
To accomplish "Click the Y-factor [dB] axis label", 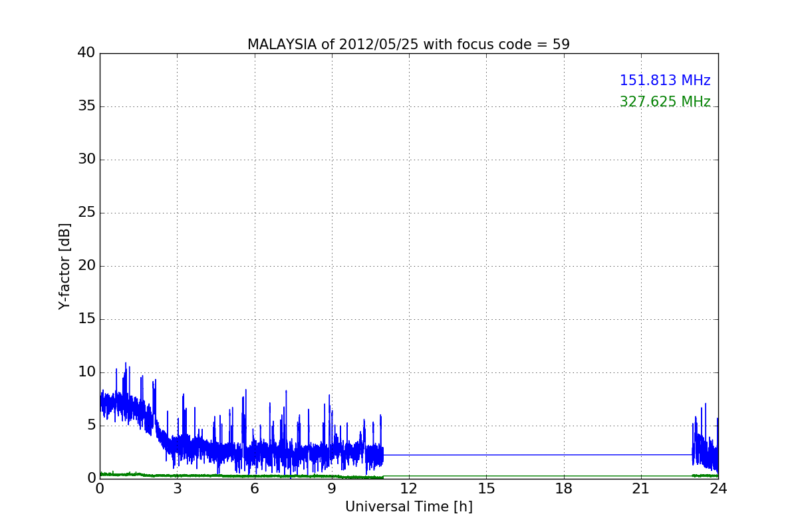I will 65,266.
